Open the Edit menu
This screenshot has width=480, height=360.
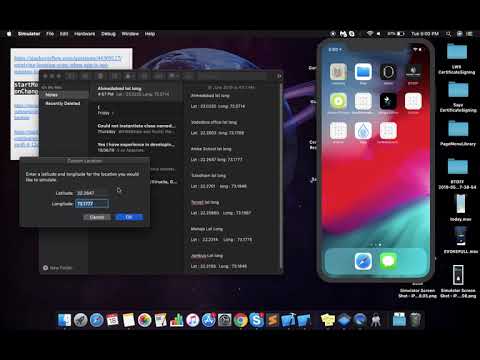[64, 34]
